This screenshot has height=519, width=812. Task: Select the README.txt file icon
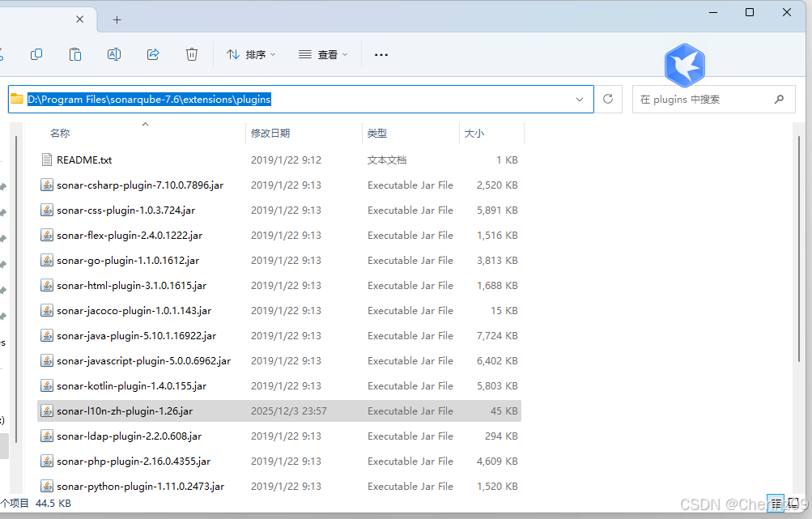pos(47,160)
